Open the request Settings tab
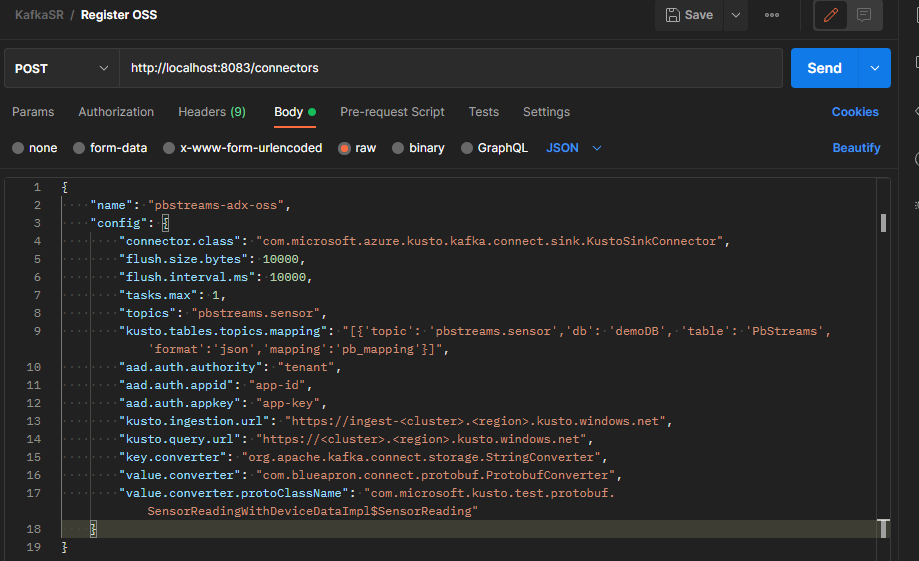 pyautogui.click(x=546, y=112)
